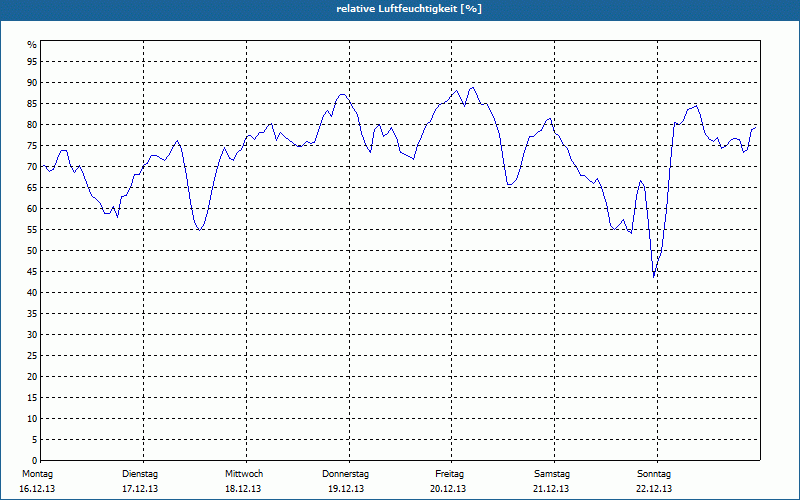
Task: Select the 75 axis label
Action: pos(32,145)
